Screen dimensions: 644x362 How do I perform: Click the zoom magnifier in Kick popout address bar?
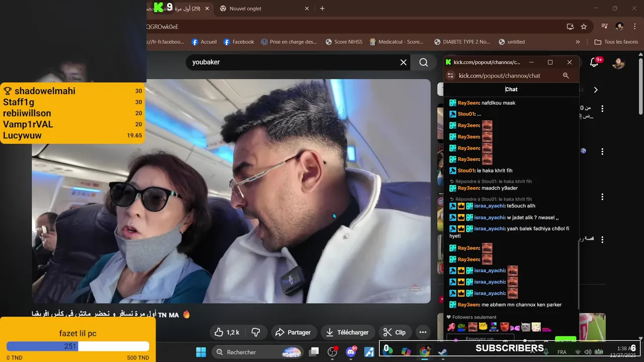pyautogui.click(x=566, y=75)
